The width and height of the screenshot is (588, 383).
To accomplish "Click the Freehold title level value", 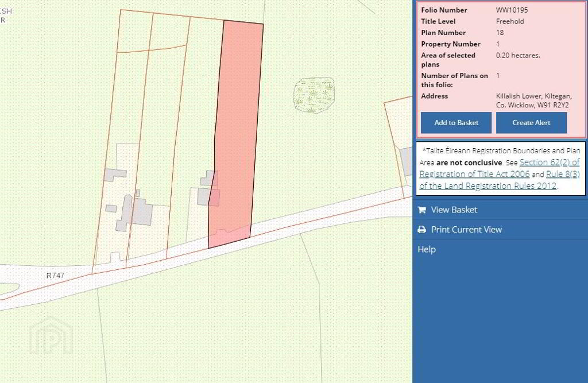I will pos(510,22).
